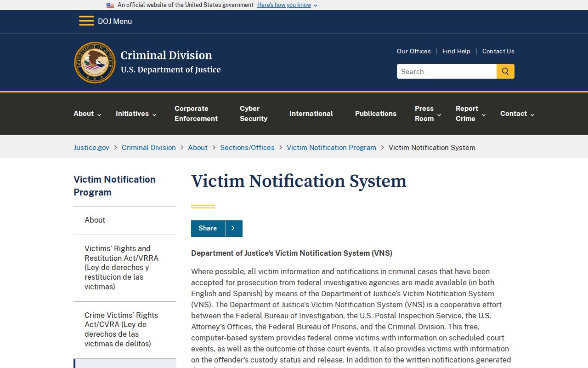Click the "Victim Notification System" breadcrumb current page
Viewport: 588px width, 368px height.
coord(432,148)
